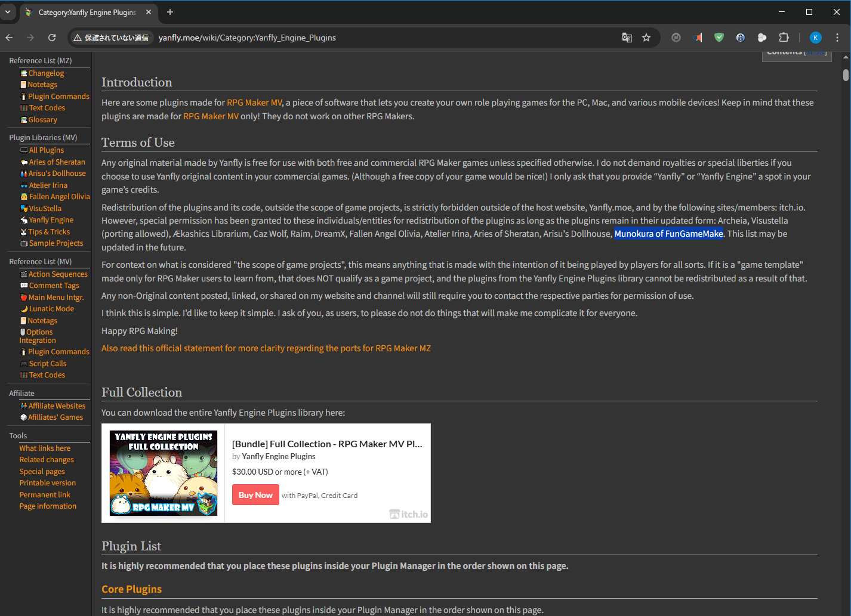View the not-secure site info warning

111,38
